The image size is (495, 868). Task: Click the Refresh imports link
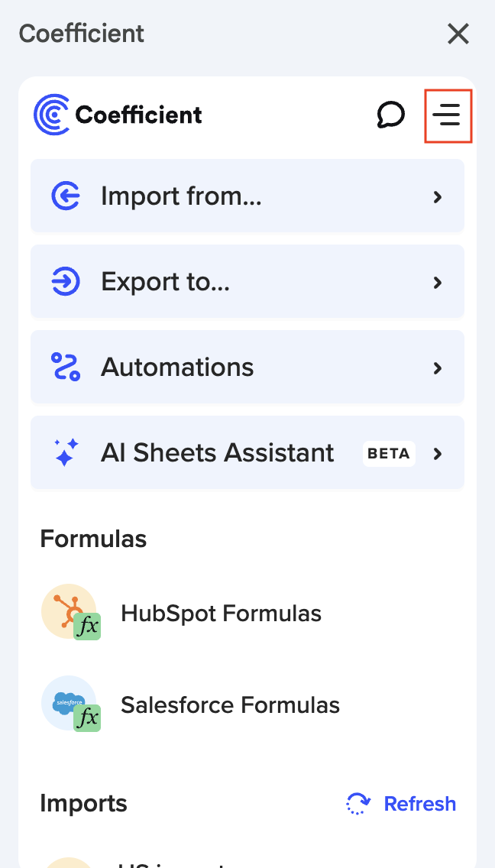pos(419,804)
